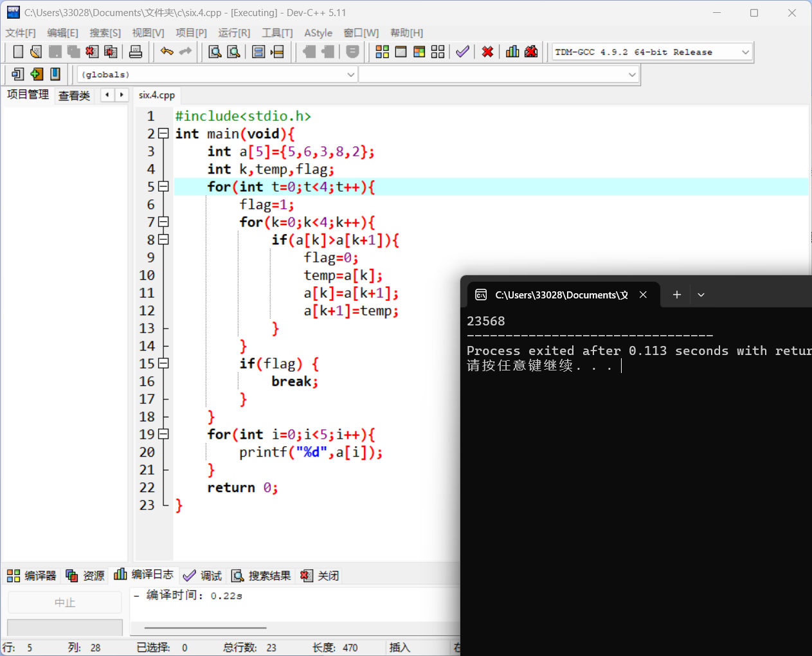812x656 pixels.
Task: Click the Go to function toolbar icon
Action: (x=258, y=51)
